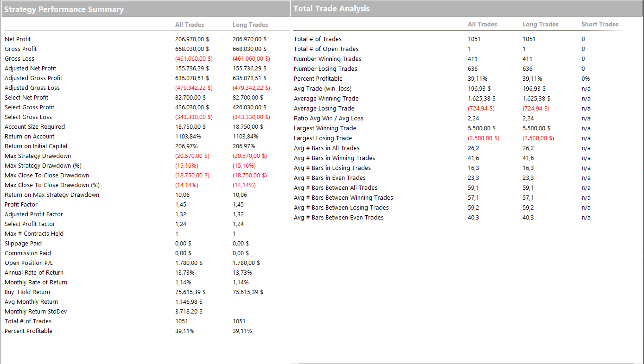The height and width of the screenshot is (364, 644).
Task: Select the Buy Hold Return amount
Action: (190, 292)
